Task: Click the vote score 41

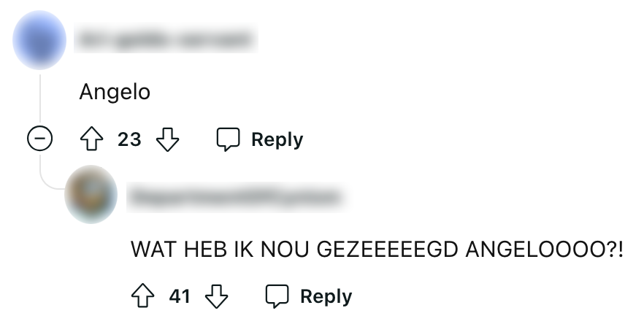Action: 180,296
